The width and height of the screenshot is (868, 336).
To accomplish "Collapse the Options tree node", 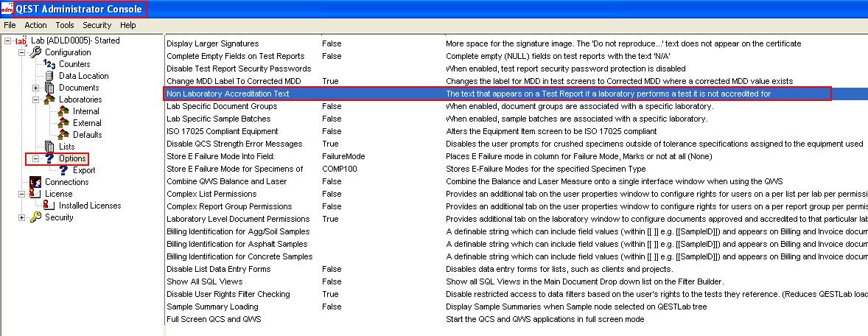I will [35, 158].
